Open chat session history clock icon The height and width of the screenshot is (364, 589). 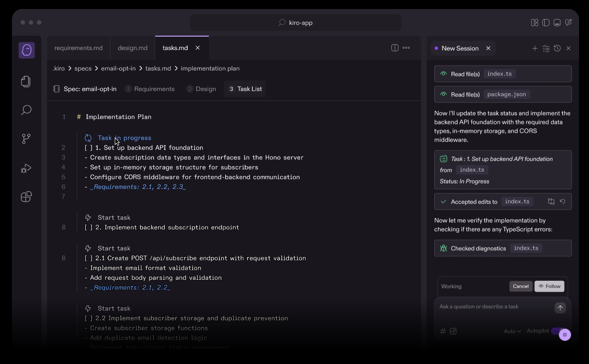click(557, 48)
